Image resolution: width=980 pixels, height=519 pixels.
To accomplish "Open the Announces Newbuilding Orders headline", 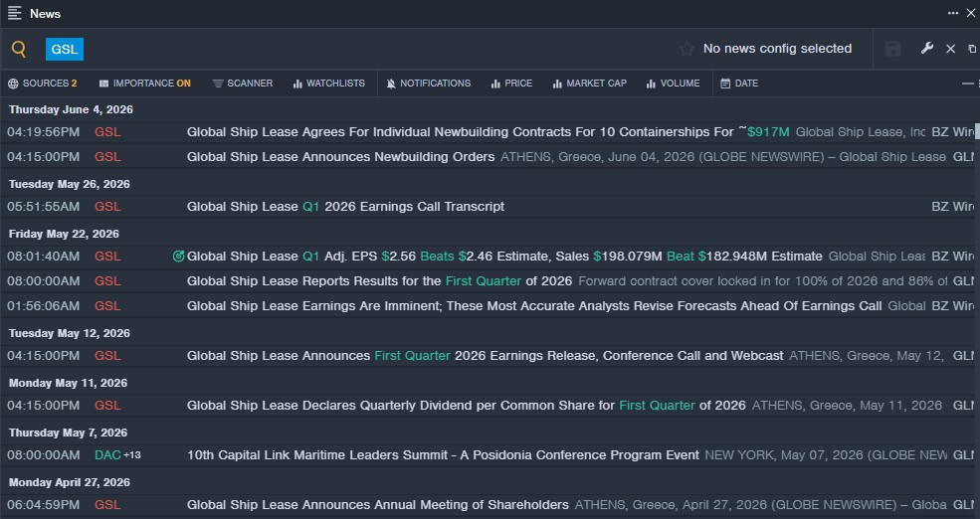I will 340,157.
